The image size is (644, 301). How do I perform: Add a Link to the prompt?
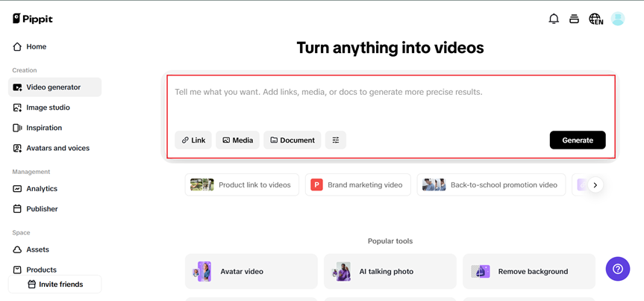193,140
